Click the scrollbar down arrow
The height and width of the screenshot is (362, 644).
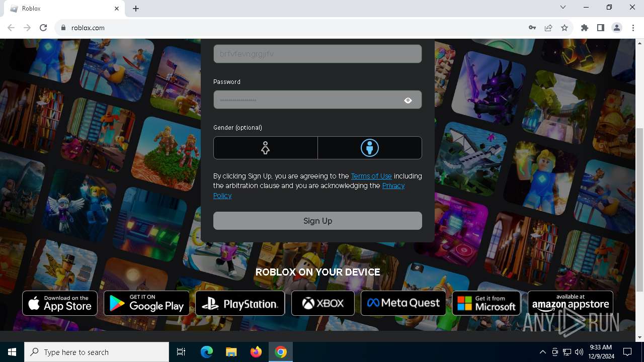(639, 337)
